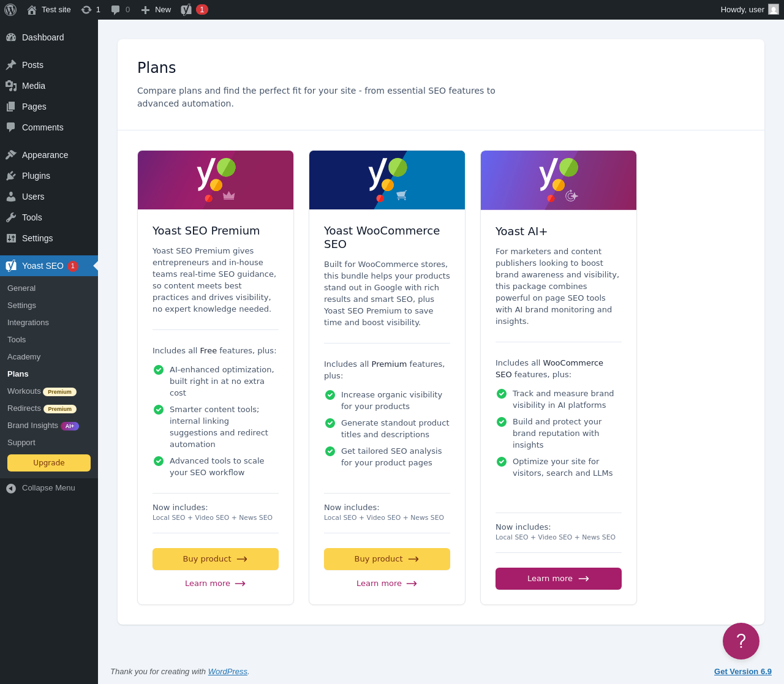
Task: Click the Yoast AI+ card title
Action: click(x=522, y=231)
